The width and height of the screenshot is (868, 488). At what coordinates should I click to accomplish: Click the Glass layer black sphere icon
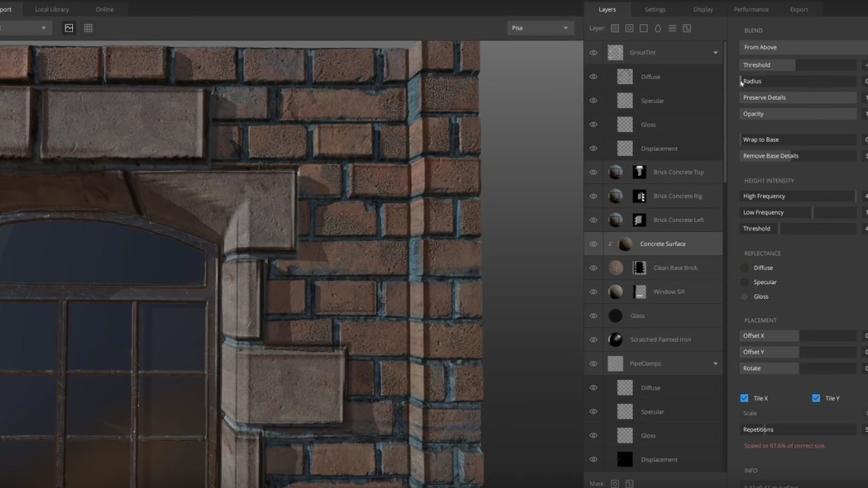pyautogui.click(x=616, y=315)
